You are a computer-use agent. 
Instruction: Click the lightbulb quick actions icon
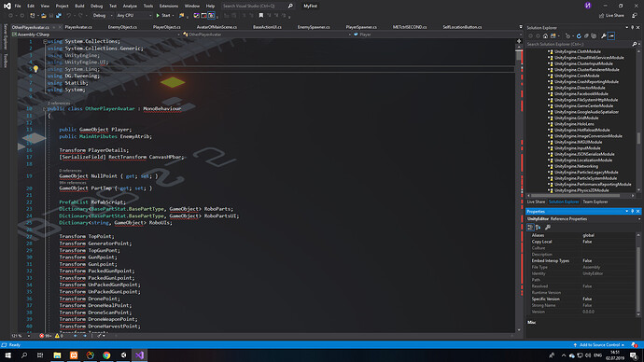[x=35, y=69]
